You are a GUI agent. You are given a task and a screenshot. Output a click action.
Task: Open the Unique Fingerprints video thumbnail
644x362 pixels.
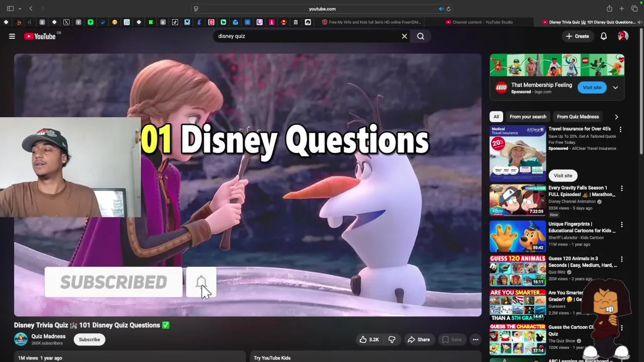pos(518,236)
